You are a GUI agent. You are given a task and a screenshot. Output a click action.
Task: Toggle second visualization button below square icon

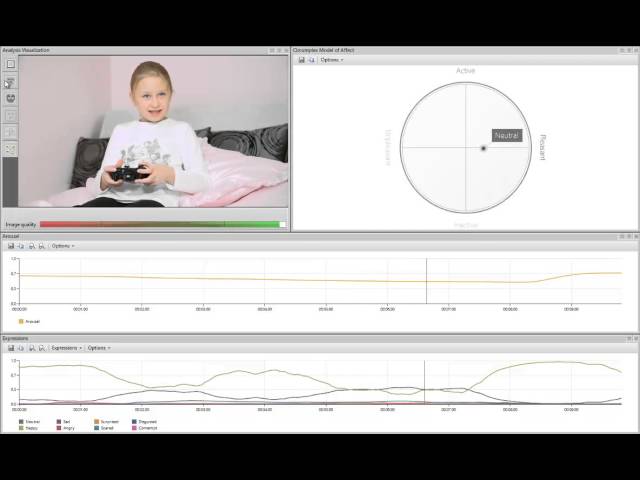pos(11,81)
